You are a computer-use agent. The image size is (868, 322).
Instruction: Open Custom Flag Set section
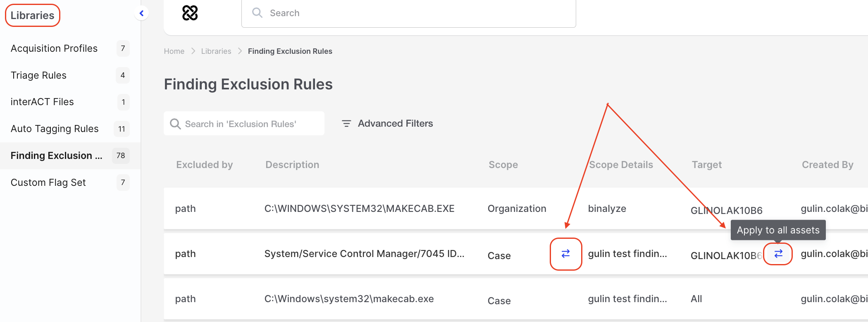pos(48,183)
